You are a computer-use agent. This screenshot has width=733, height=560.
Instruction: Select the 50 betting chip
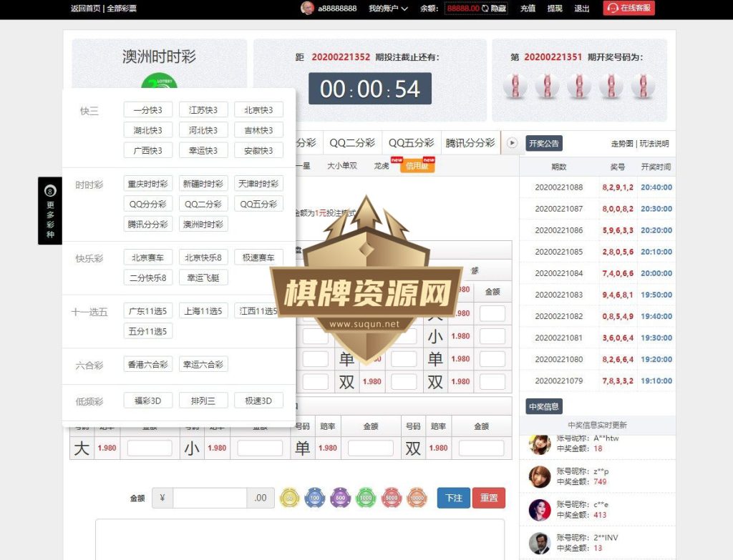[289, 497]
